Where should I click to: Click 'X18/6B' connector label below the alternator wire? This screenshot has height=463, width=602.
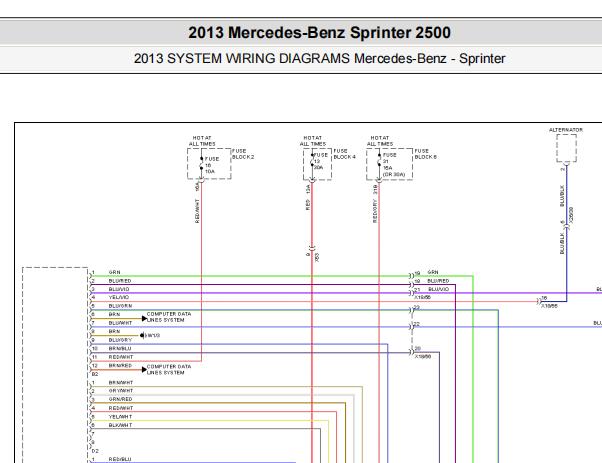[x=549, y=306]
